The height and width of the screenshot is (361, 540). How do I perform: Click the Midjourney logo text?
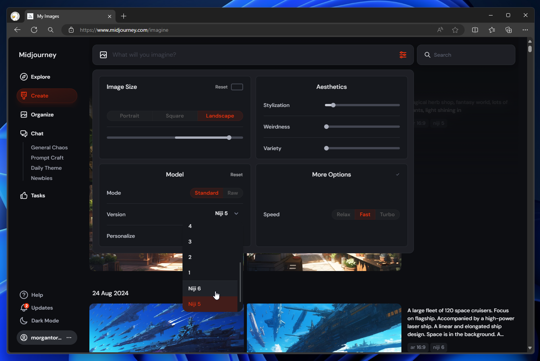tap(38, 55)
